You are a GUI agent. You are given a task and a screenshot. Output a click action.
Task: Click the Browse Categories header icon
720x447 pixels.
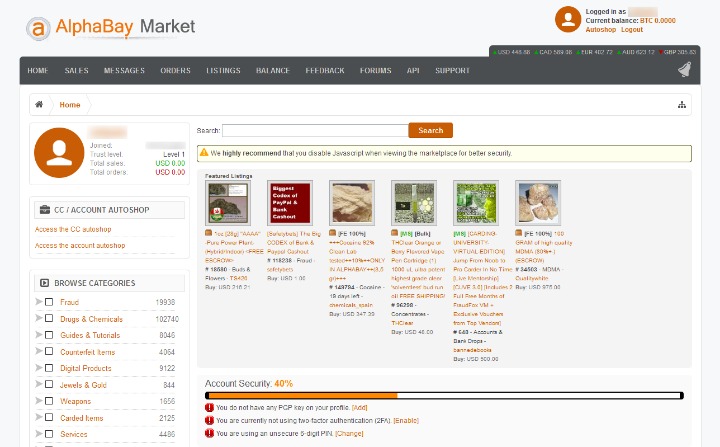45,283
